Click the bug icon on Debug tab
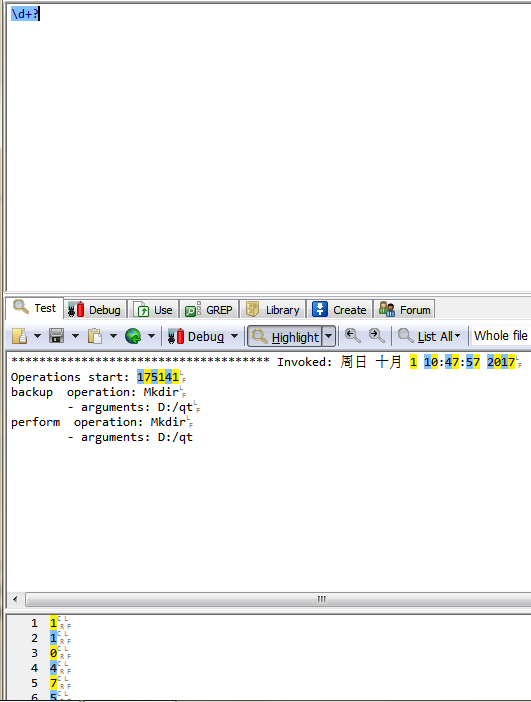531x702 pixels. point(76,309)
